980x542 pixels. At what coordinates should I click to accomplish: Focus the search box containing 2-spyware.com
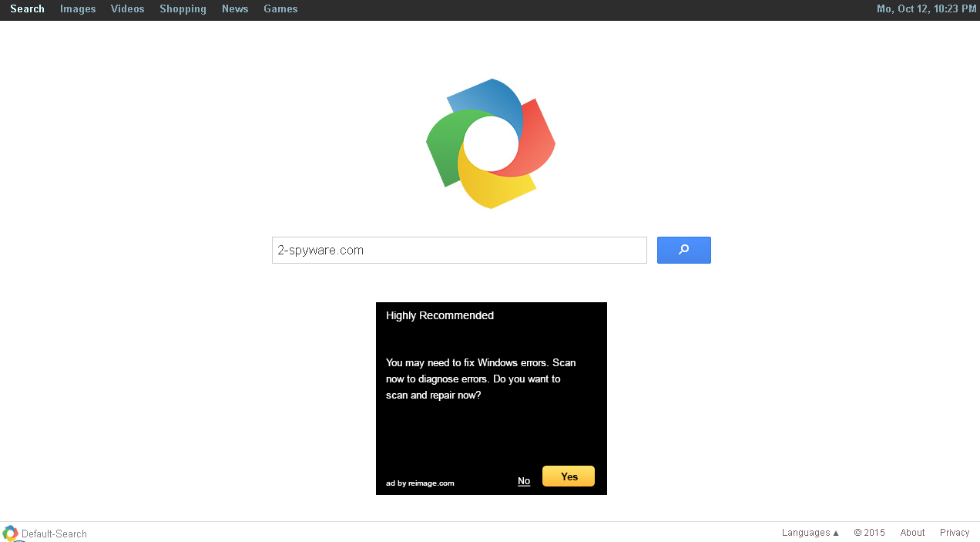[x=459, y=250]
